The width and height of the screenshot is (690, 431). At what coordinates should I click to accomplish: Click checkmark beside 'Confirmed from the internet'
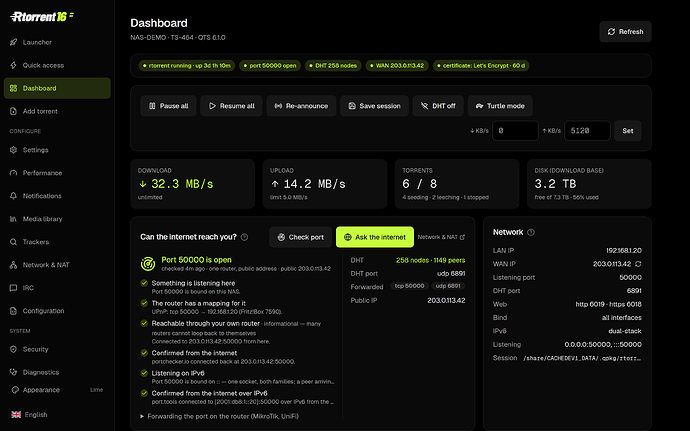[x=144, y=353]
